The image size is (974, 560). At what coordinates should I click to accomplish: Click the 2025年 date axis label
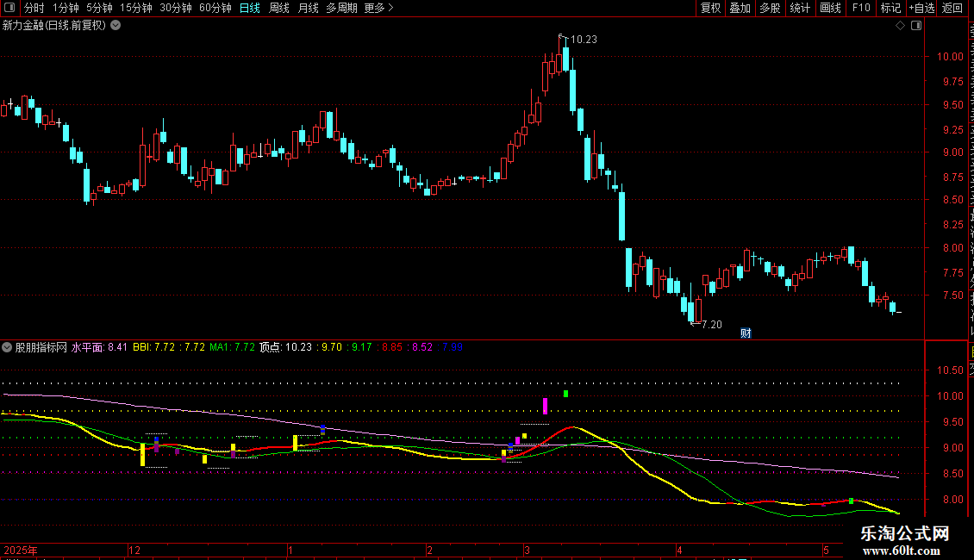[21, 551]
